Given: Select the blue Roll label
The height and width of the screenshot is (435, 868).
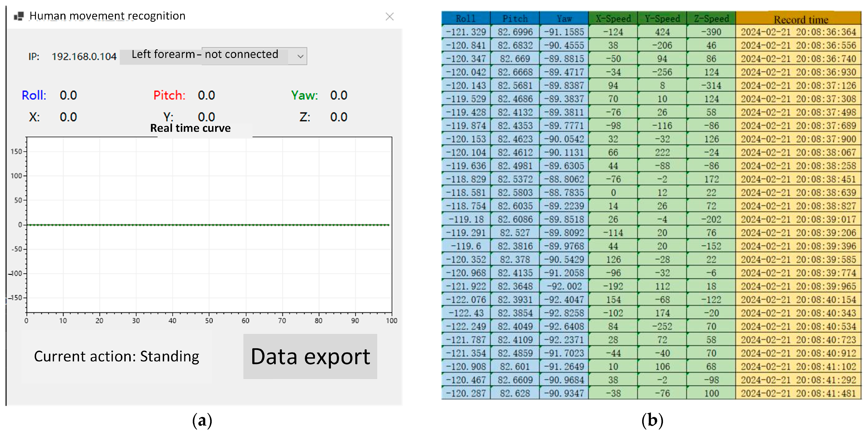Looking at the screenshot, I should 34,95.
